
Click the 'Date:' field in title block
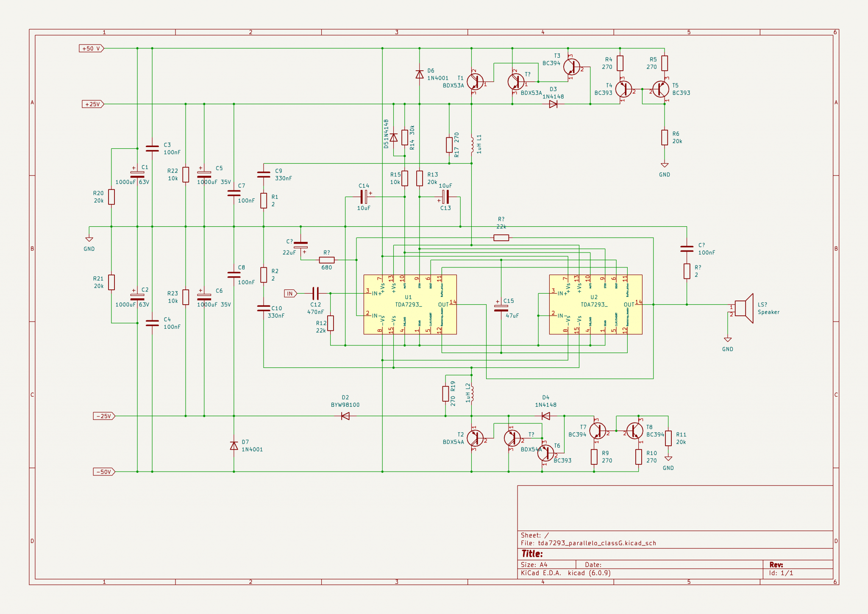click(593, 565)
